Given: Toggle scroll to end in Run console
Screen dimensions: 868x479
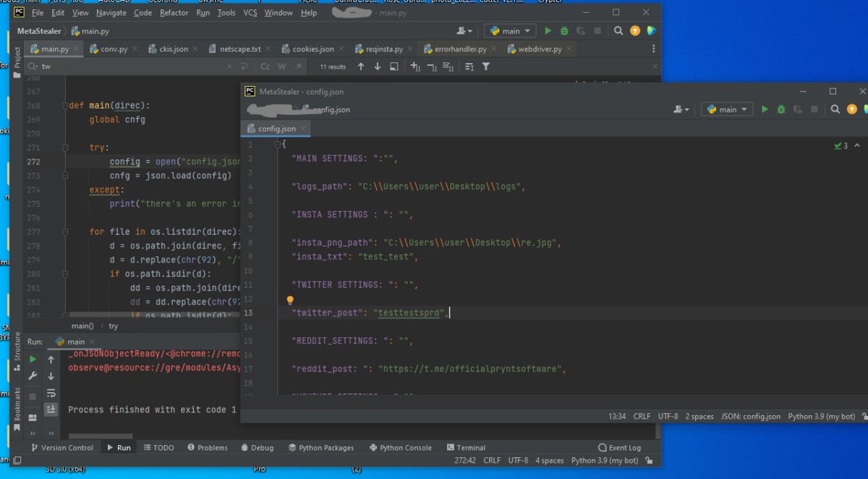Looking at the screenshot, I should (x=51, y=410).
